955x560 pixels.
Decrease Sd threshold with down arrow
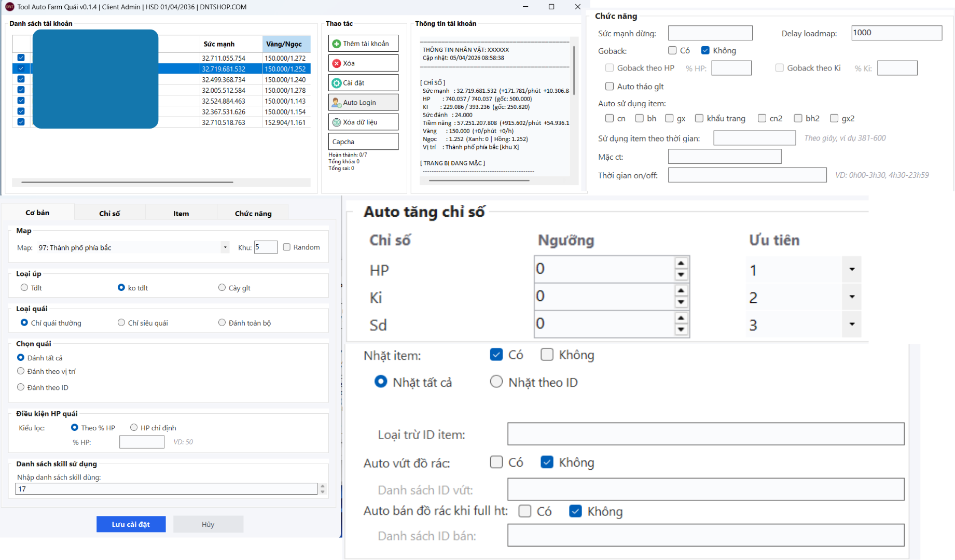coord(681,330)
